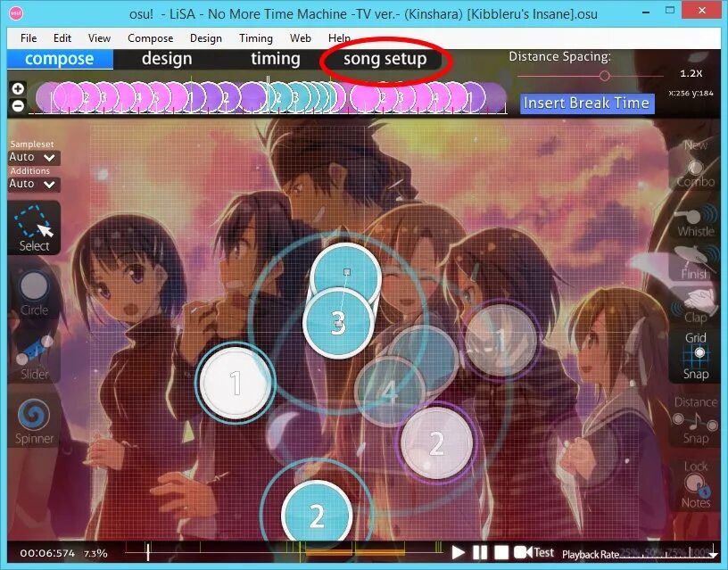The height and width of the screenshot is (570, 728).
Task: Activate the Spinner tool
Action: (x=34, y=420)
